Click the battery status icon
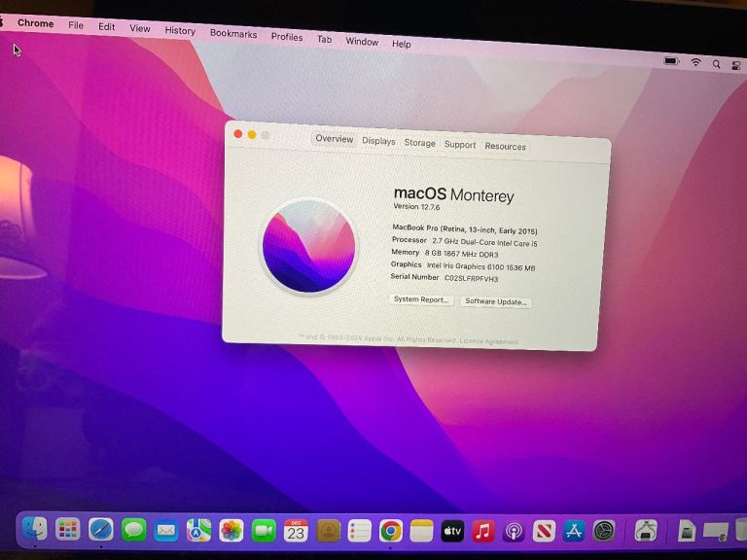 coord(671,61)
